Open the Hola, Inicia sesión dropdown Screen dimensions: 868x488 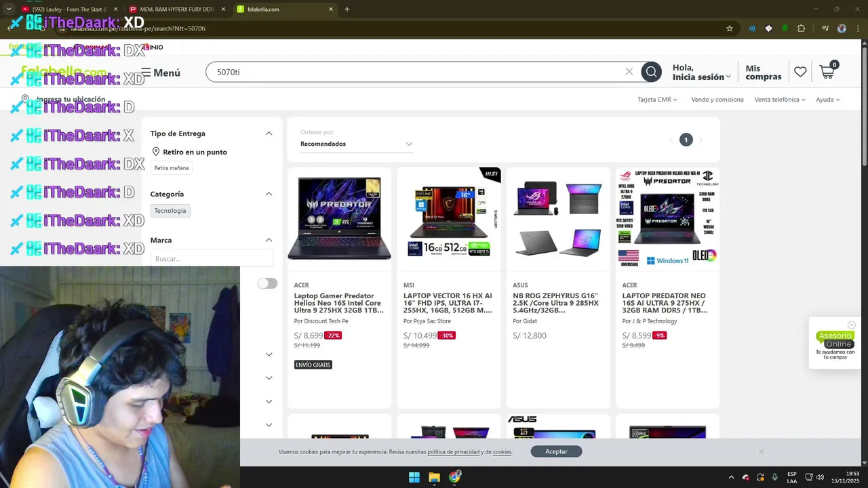pyautogui.click(x=701, y=72)
